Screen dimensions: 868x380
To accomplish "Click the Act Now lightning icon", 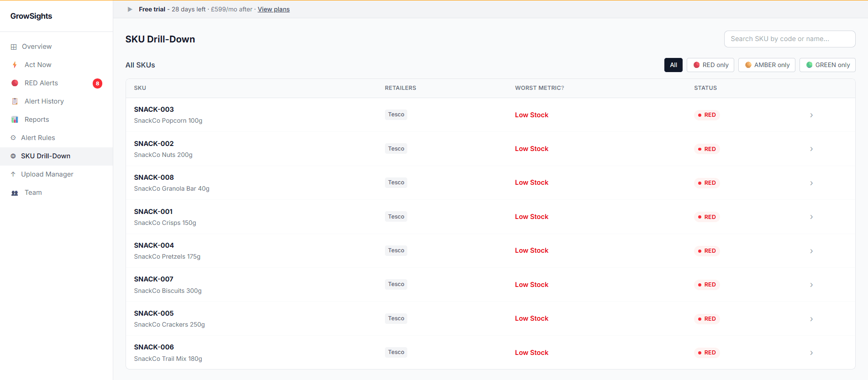I will coord(15,65).
